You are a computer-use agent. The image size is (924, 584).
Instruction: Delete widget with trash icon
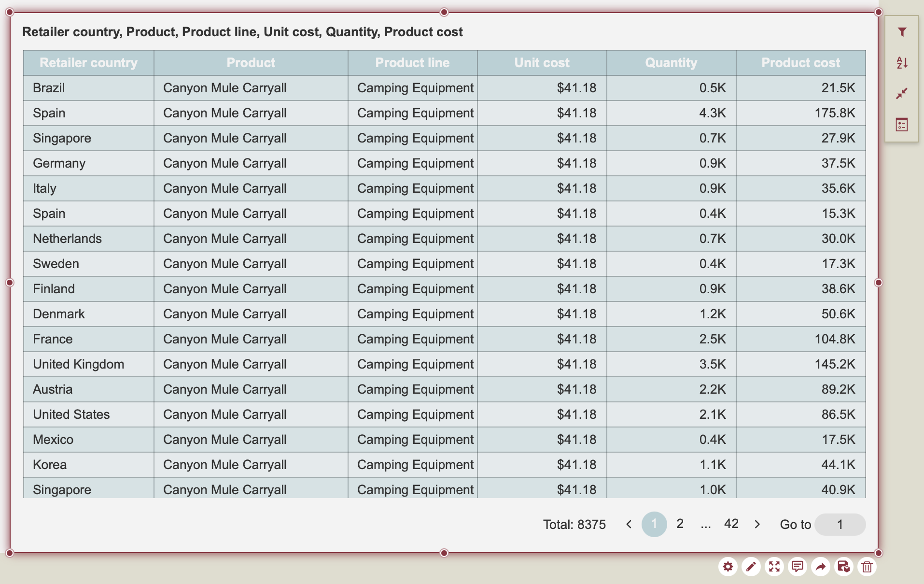point(867,567)
